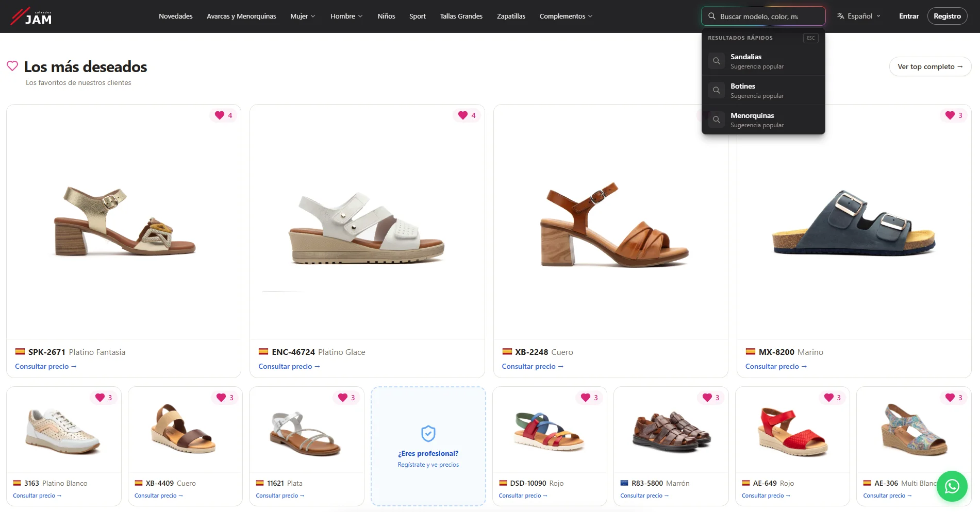Screen dimensions: 980x512
Task: Click the Registro button
Action: 947,16
